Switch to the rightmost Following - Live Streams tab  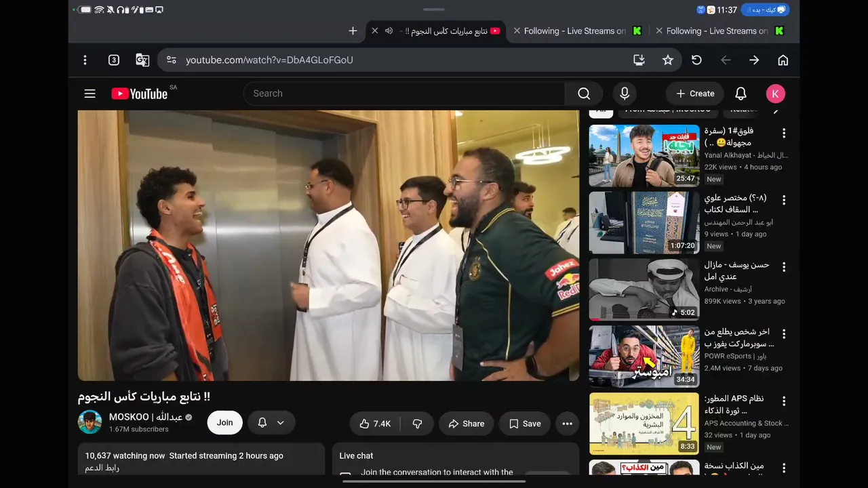[720, 31]
